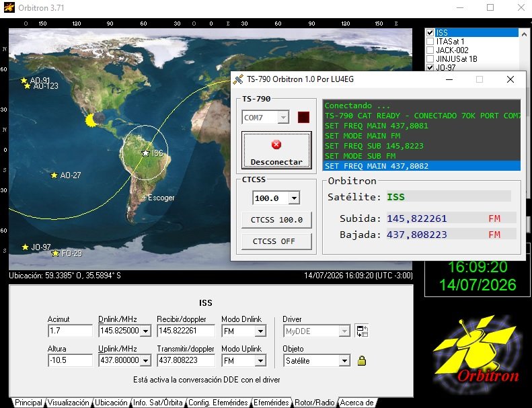Click the Acimut input field
This screenshot has width=532, height=408.
[x=70, y=331]
